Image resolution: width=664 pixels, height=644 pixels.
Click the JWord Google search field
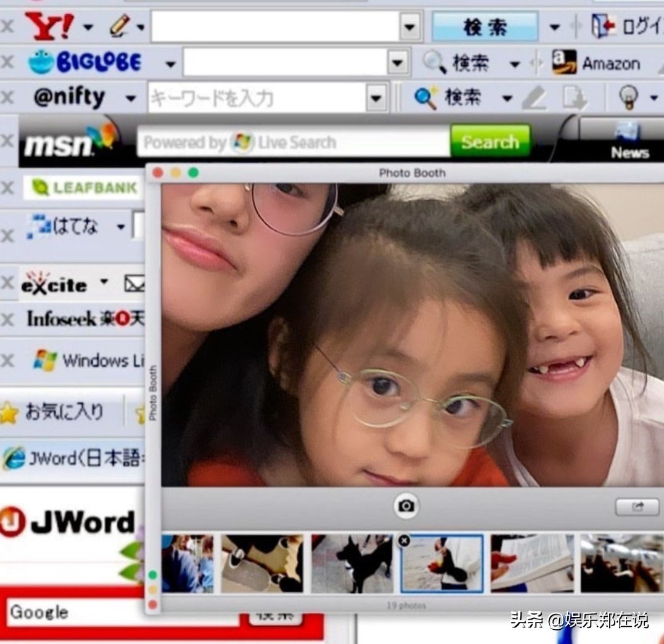(122, 612)
